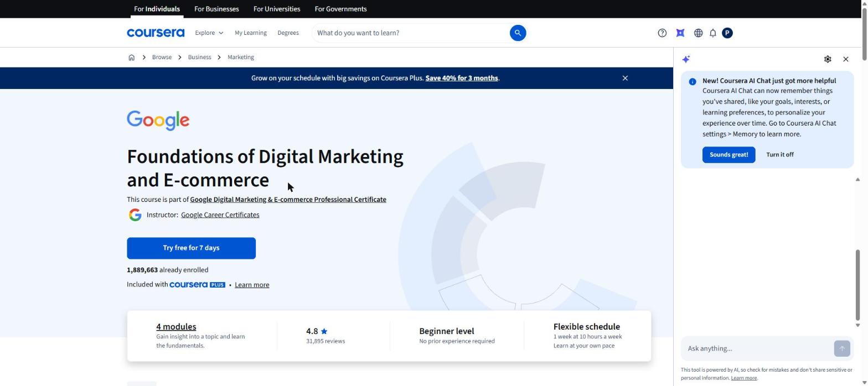Select For Governments tab
The image size is (868, 386).
340,9
